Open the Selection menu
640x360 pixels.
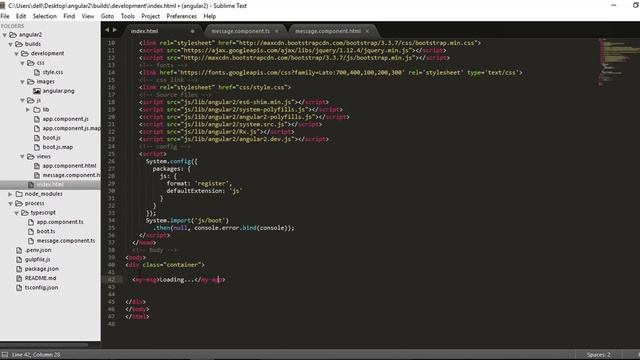pyautogui.click(x=44, y=16)
